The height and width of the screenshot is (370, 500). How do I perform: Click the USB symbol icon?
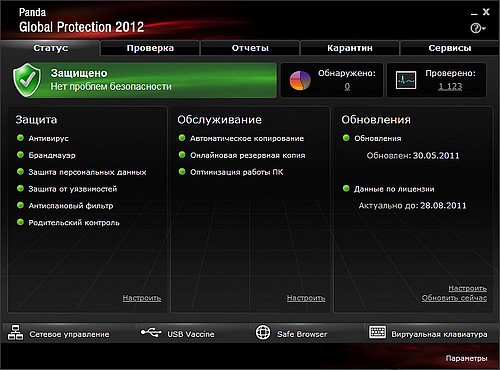point(151,332)
